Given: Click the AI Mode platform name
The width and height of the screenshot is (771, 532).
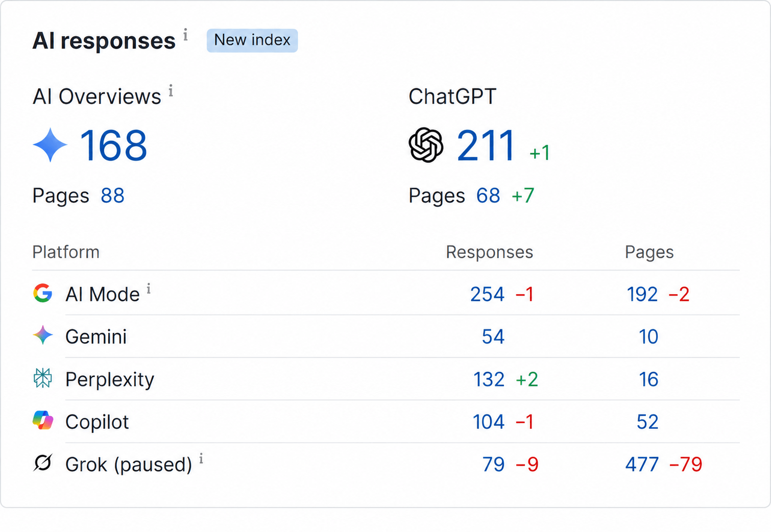Looking at the screenshot, I should pos(103,295).
